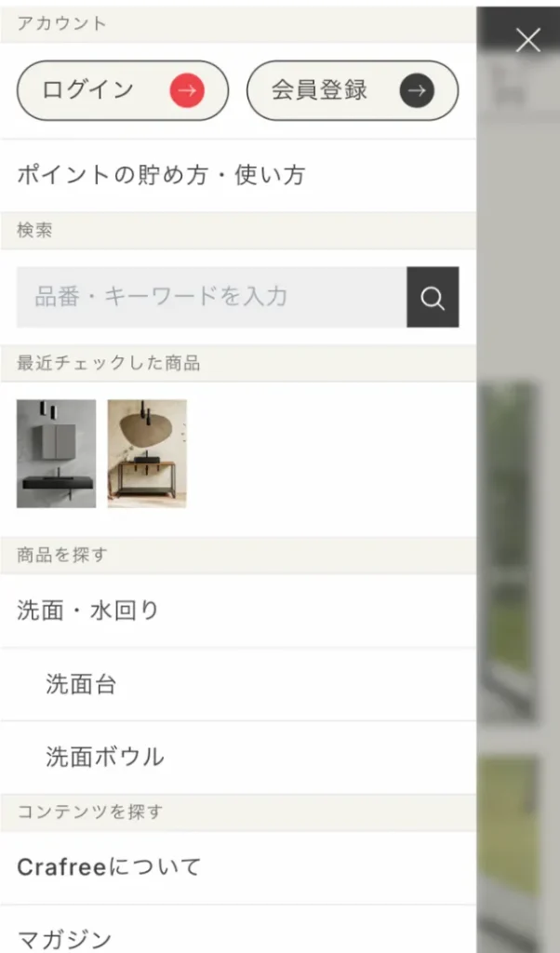This screenshot has height=953, width=560.
Task: Open the gray wall cabinet product thumbnail
Action: (x=56, y=453)
